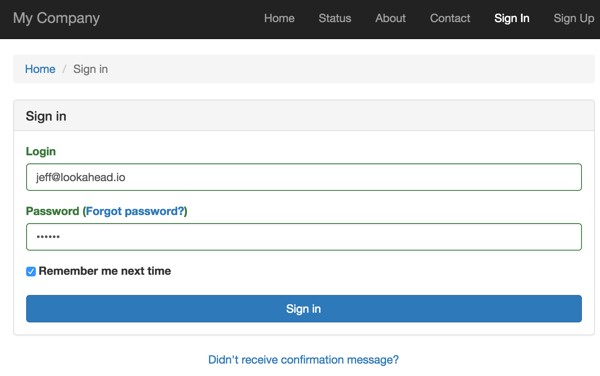Click the Remember me next time label

105,271
